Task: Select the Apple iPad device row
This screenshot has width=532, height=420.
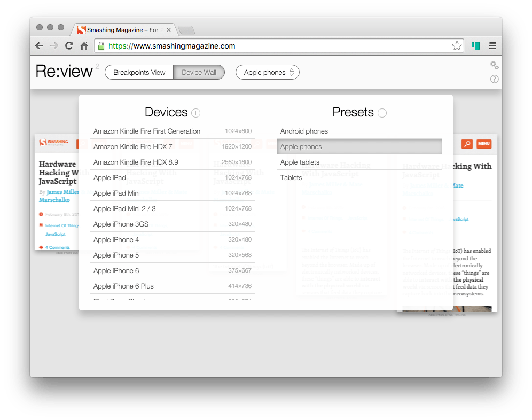Action: pyautogui.click(x=173, y=177)
